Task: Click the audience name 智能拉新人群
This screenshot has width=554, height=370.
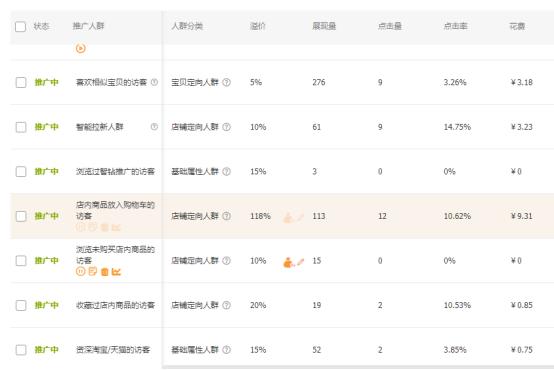Action: click(100, 127)
